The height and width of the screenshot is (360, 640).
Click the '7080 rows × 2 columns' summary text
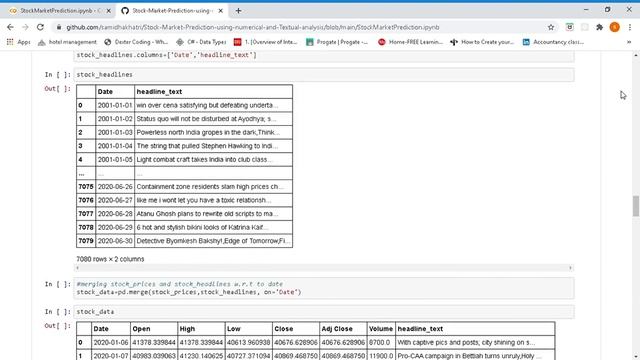point(110,259)
